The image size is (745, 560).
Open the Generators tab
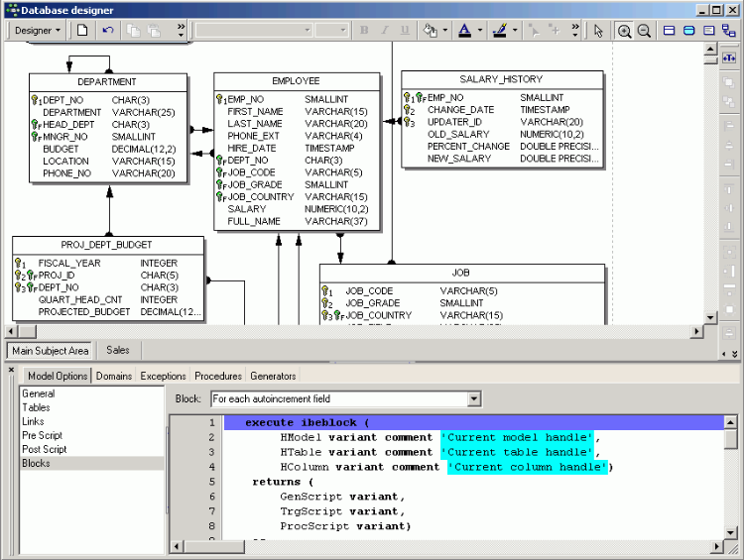click(x=273, y=376)
